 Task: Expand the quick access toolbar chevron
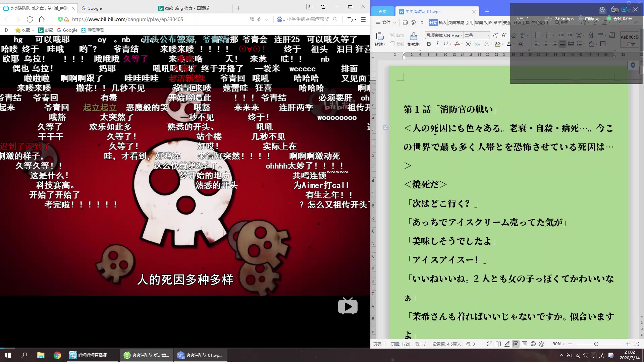[x=422, y=22]
